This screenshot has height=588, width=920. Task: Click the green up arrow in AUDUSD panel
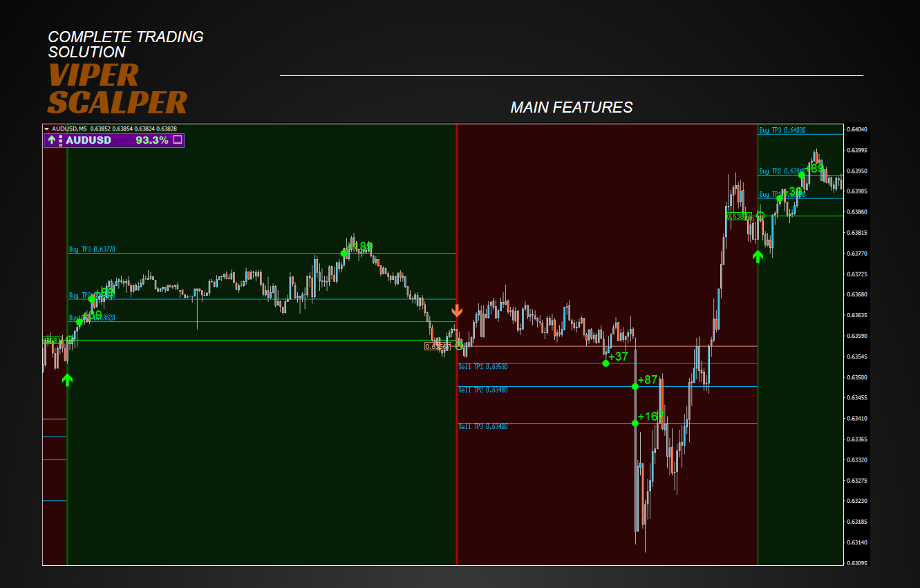(x=51, y=140)
